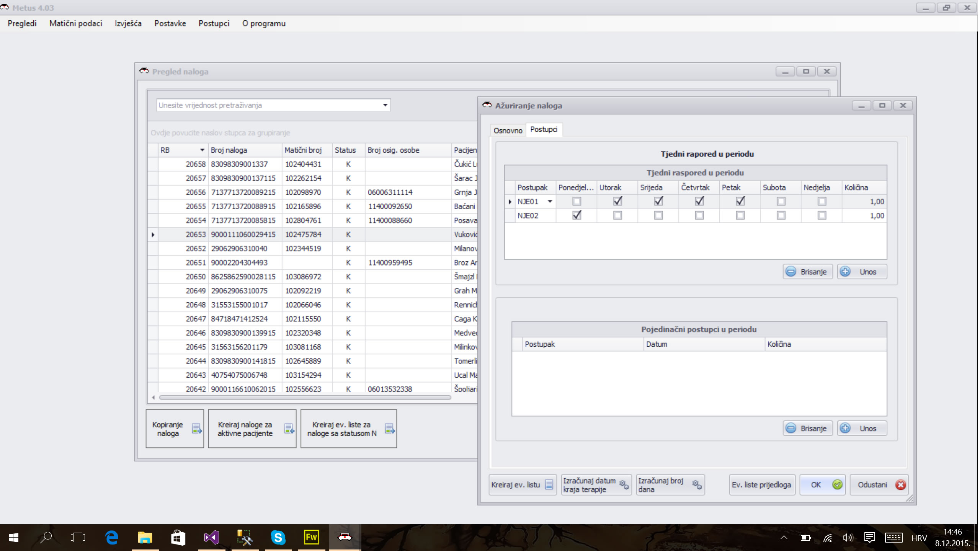Click the Količina value for NJE02

pos(864,215)
